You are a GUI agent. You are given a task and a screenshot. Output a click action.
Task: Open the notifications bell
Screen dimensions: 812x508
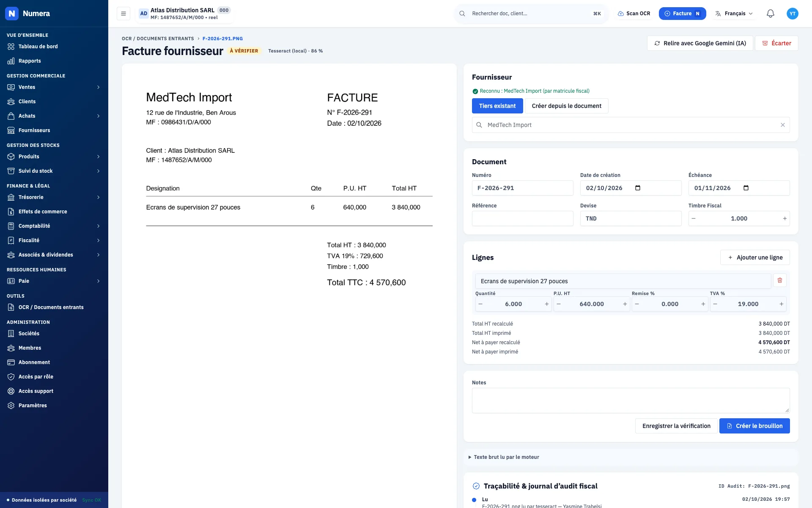[770, 14]
